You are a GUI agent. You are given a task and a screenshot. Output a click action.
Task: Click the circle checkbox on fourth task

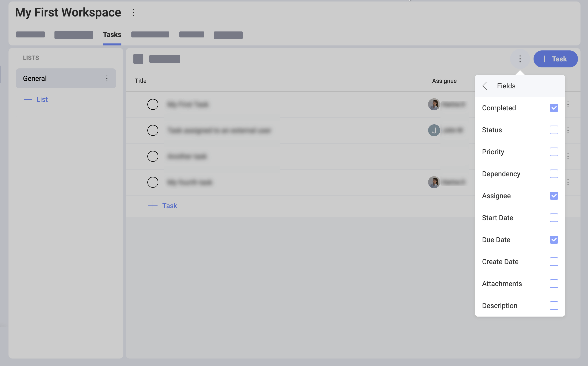153,182
